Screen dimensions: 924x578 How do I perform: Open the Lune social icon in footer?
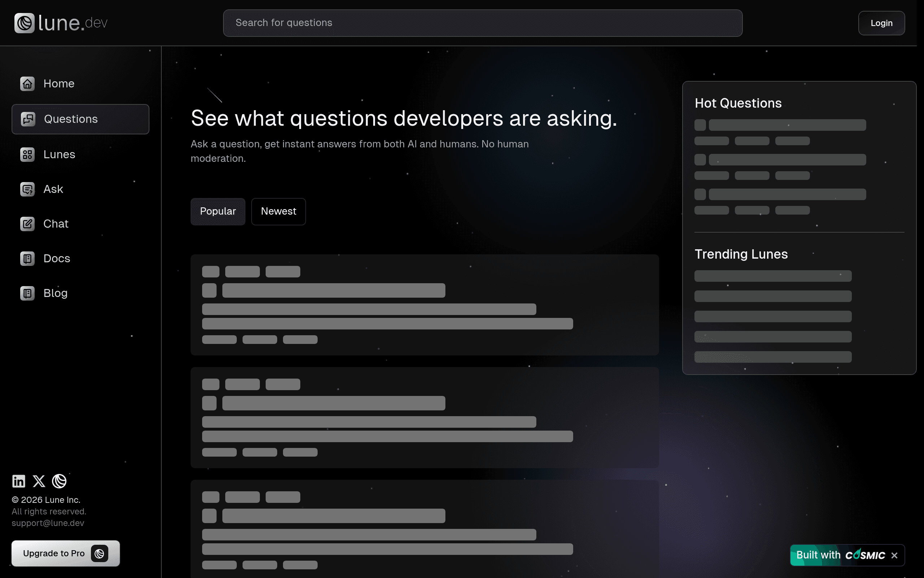(59, 481)
